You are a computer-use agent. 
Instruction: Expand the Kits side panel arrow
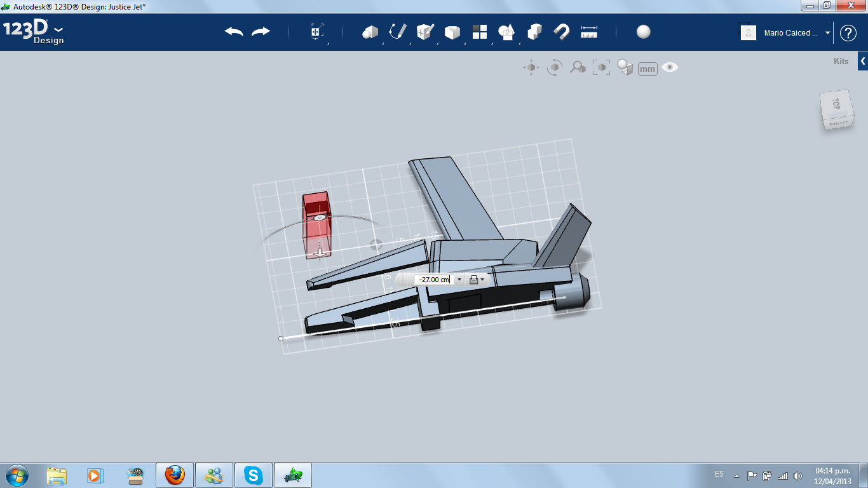tap(863, 62)
